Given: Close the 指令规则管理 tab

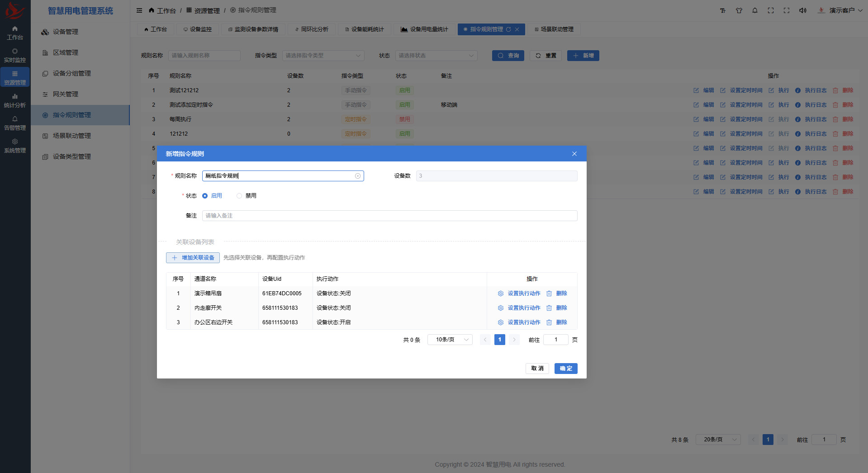Looking at the screenshot, I should point(517,29).
